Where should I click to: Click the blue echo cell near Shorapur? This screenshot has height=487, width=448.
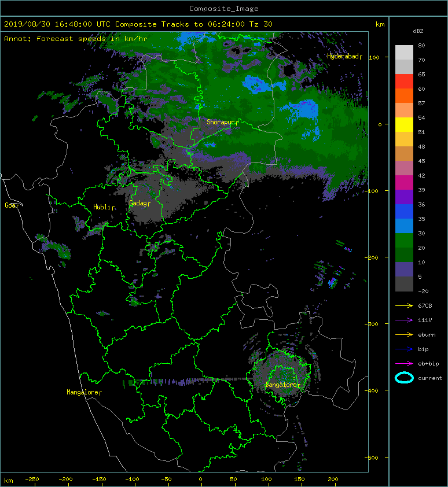point(210,145)
